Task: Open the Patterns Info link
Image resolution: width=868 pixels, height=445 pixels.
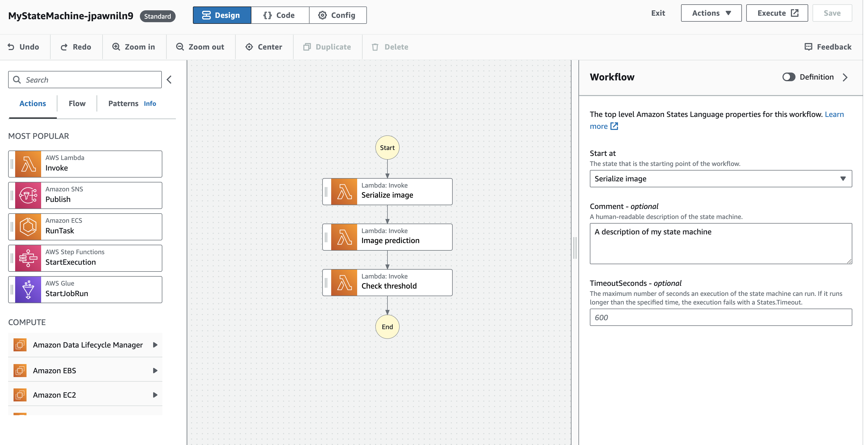Action: 150,103
